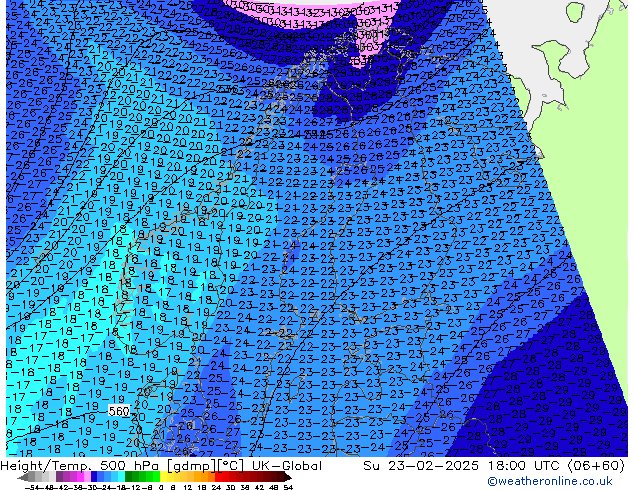Screen dimensions: 634x490
Task: Click the 560 height contour label
Action: coord(119,411)
